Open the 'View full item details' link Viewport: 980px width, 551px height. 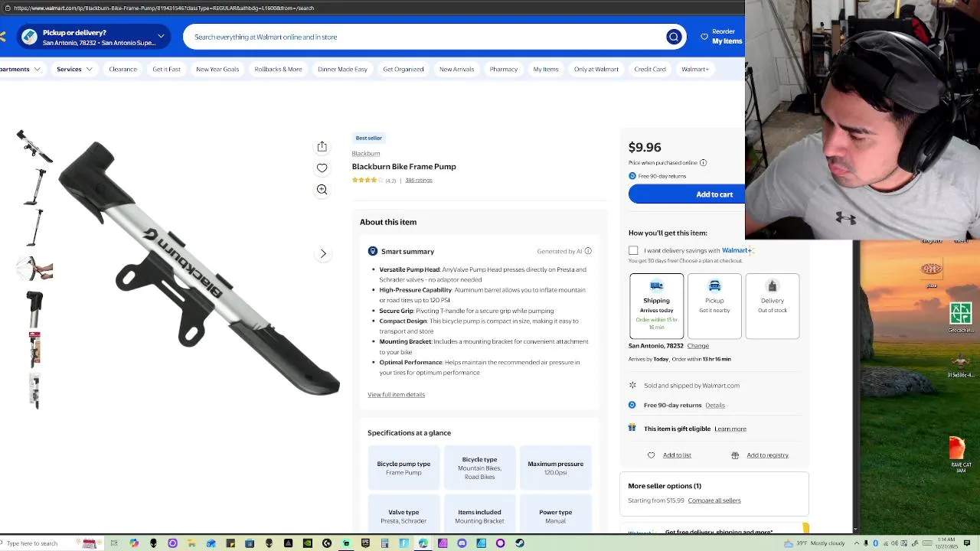(396, 395)
